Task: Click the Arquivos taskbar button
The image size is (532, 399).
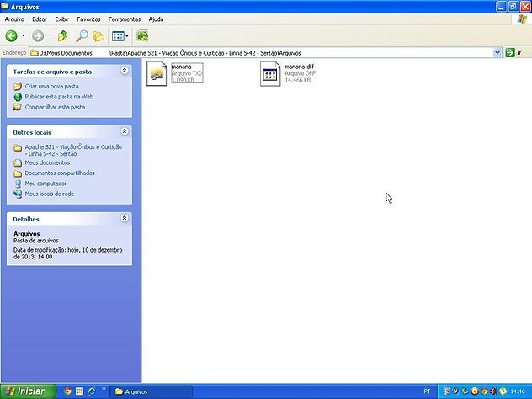Action: (152, 391)
